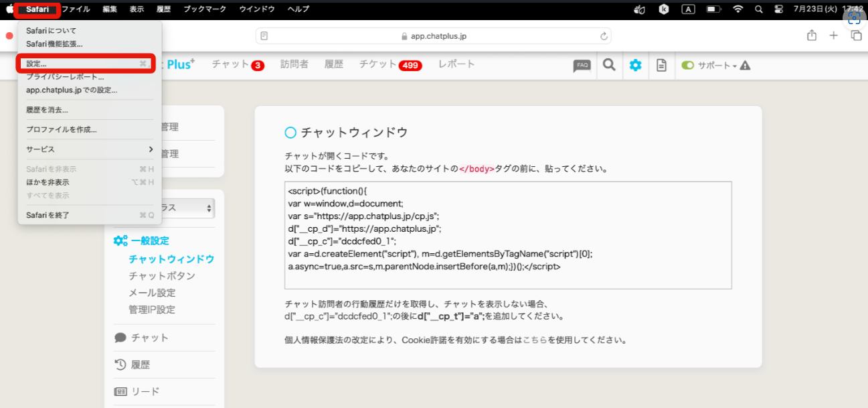Open チャットボタン in the sidebar
Image resolution: width=868 pixels, height=408 pixels.
[162, 276]
